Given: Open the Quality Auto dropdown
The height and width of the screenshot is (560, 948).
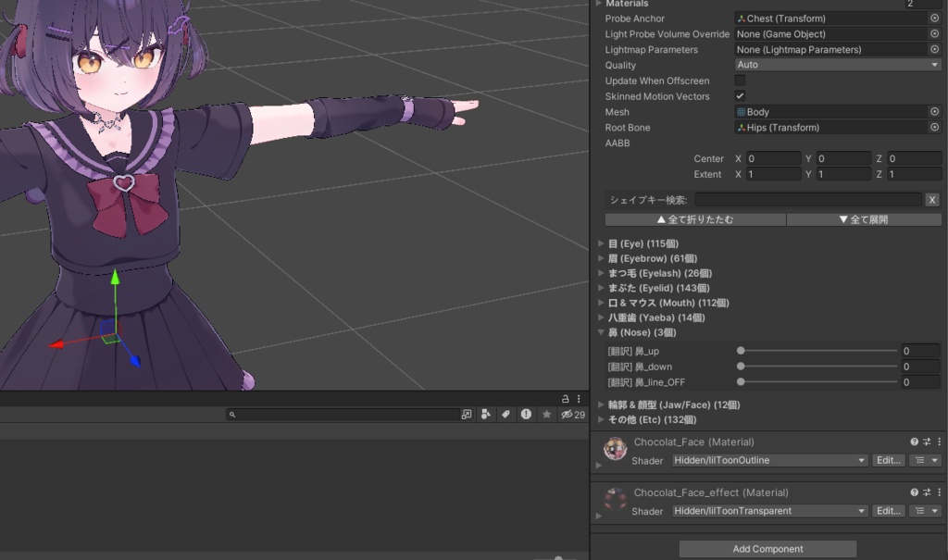Looking at the screenshot, I should tap(837, 65).
